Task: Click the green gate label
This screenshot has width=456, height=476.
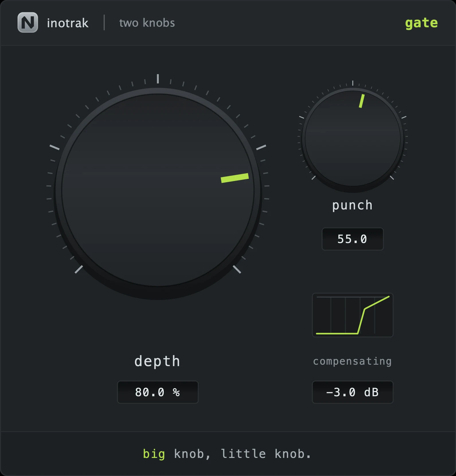Action: (421, 23)
